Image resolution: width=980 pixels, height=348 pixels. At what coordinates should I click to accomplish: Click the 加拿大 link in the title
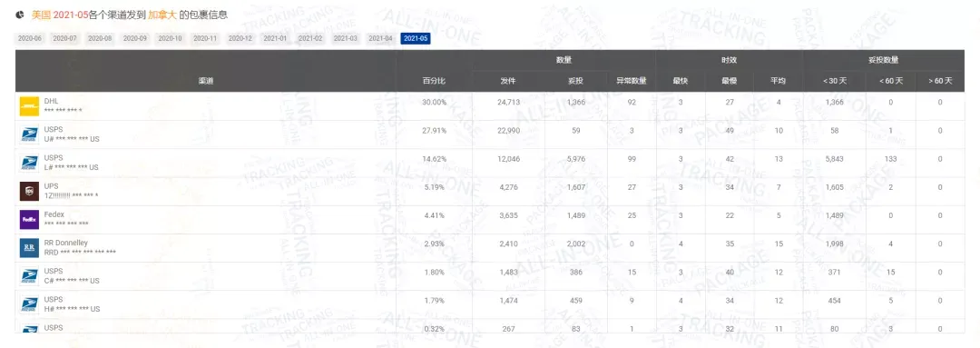pos(162,15)
